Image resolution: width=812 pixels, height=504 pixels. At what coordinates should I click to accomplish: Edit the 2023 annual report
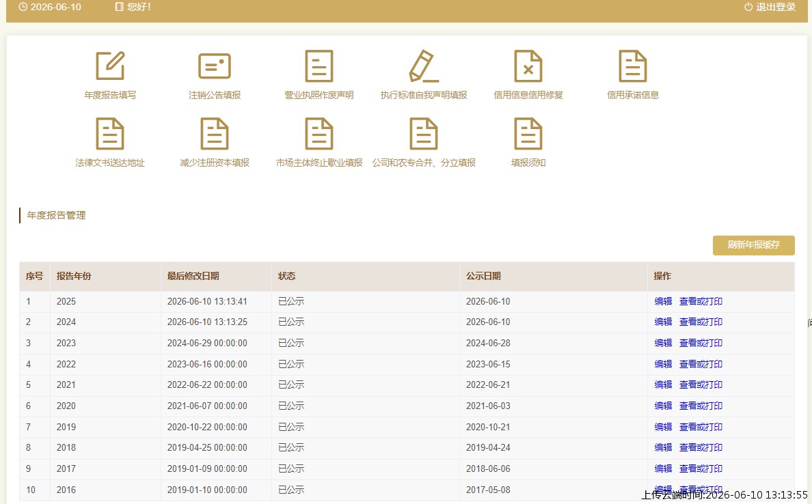[663, 343]
